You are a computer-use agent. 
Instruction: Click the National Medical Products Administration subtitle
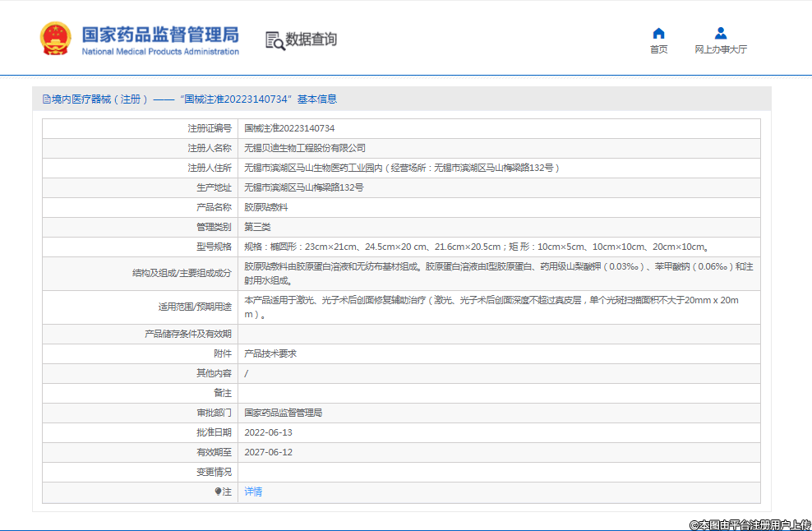tap(160, 52)
